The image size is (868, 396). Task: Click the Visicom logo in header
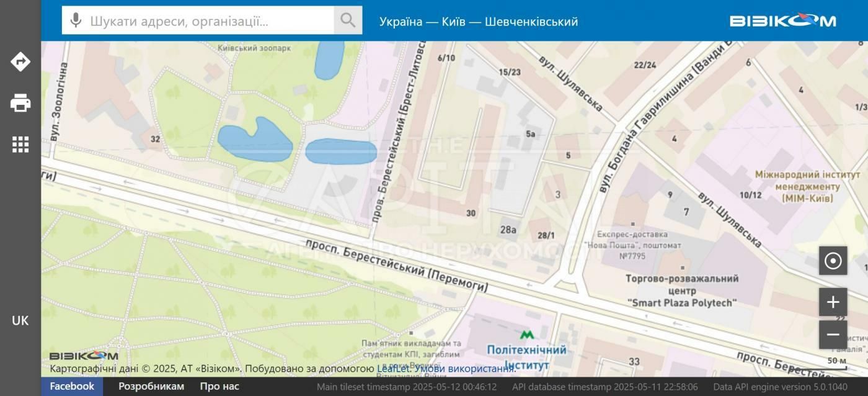pyautogui.click(x=783, y=20)
